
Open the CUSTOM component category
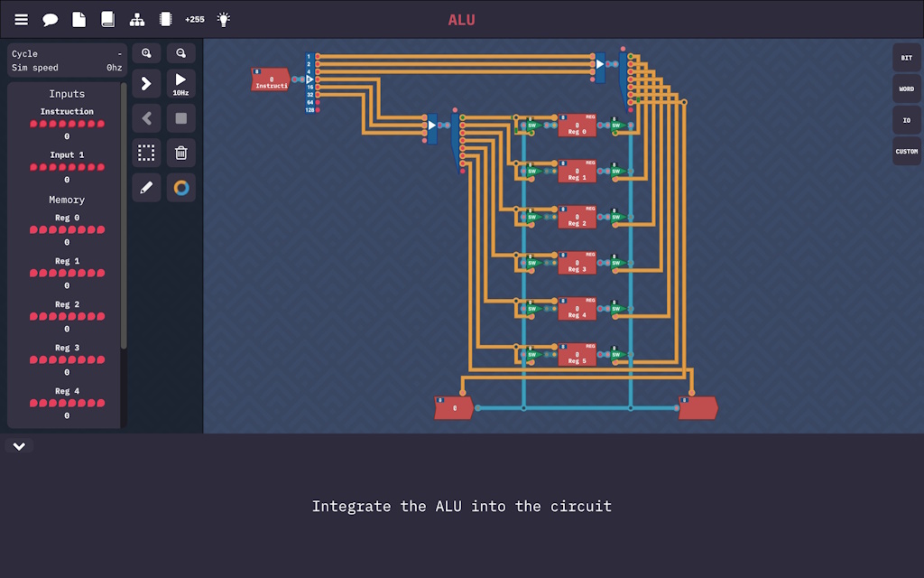pos(906,152)
